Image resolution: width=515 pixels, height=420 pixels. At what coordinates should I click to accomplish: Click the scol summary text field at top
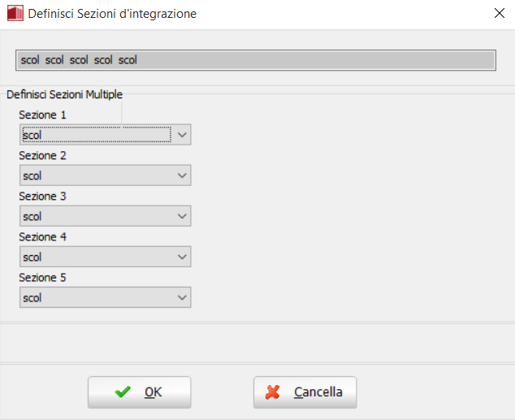coord(256,60)
